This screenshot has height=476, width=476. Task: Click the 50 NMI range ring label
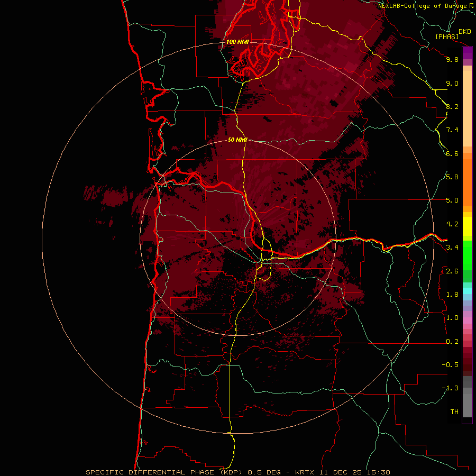coord(237,140)
